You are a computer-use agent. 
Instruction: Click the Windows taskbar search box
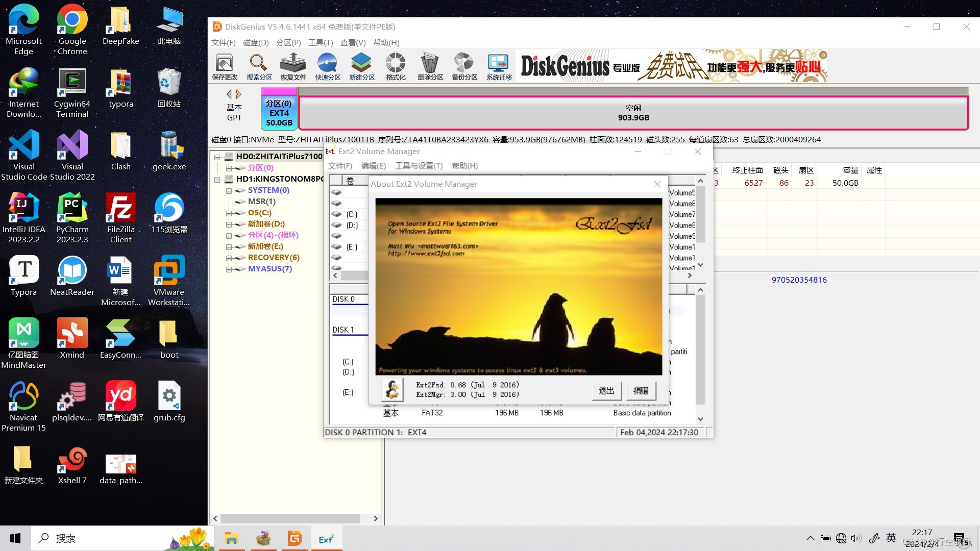click(122, 539)
